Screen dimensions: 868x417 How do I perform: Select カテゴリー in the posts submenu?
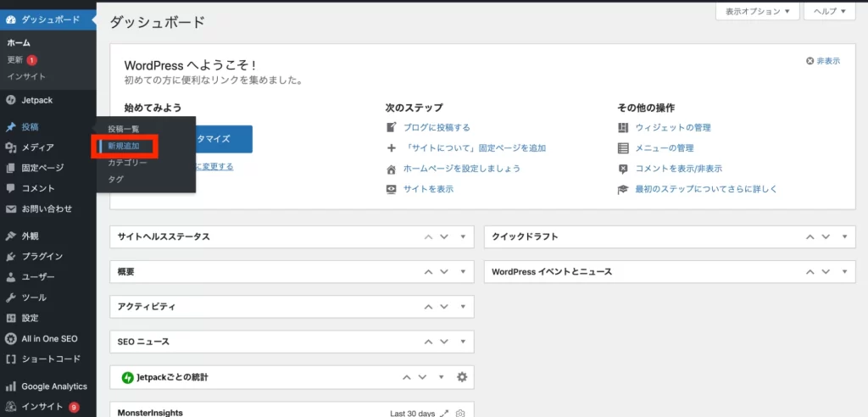(x=127, y=163)
